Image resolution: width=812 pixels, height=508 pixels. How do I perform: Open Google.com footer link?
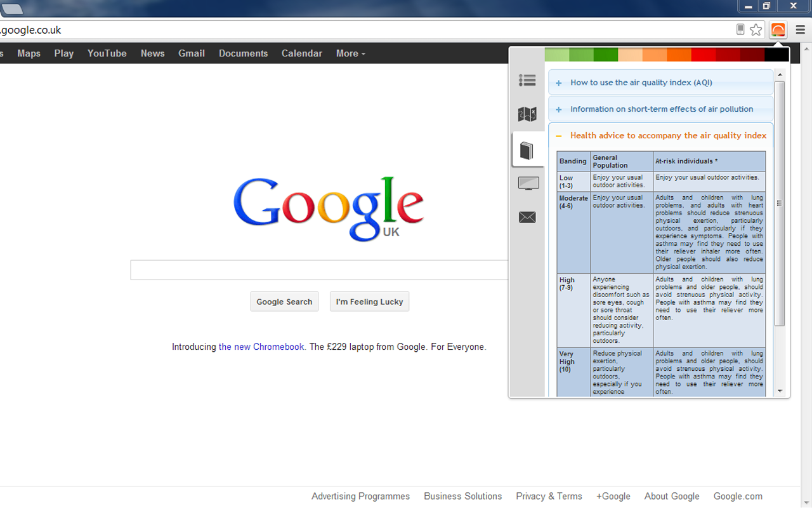pos(738,497)
